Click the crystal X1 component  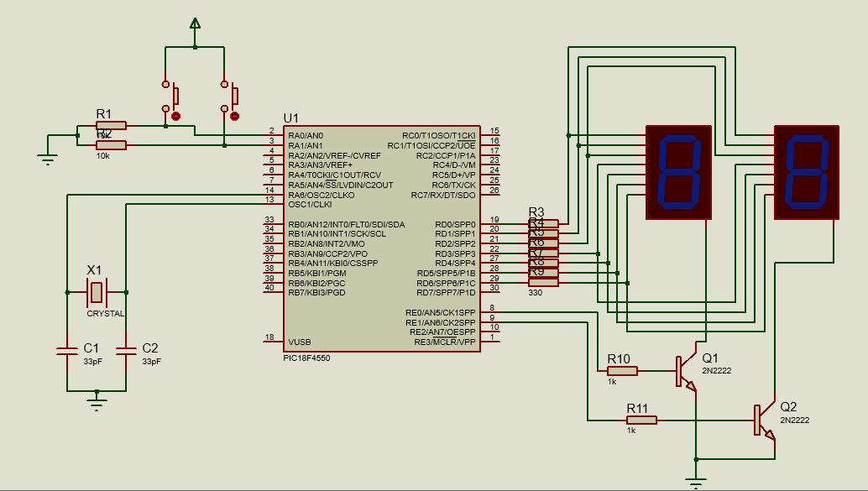(x=97, y=292)
